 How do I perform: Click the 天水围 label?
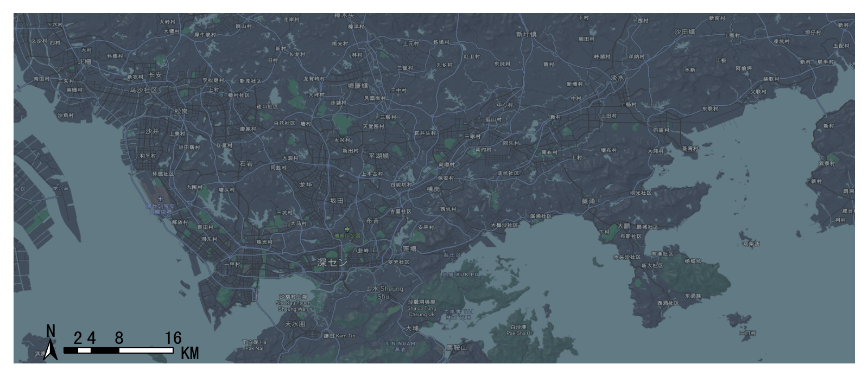tap(295, 324)
